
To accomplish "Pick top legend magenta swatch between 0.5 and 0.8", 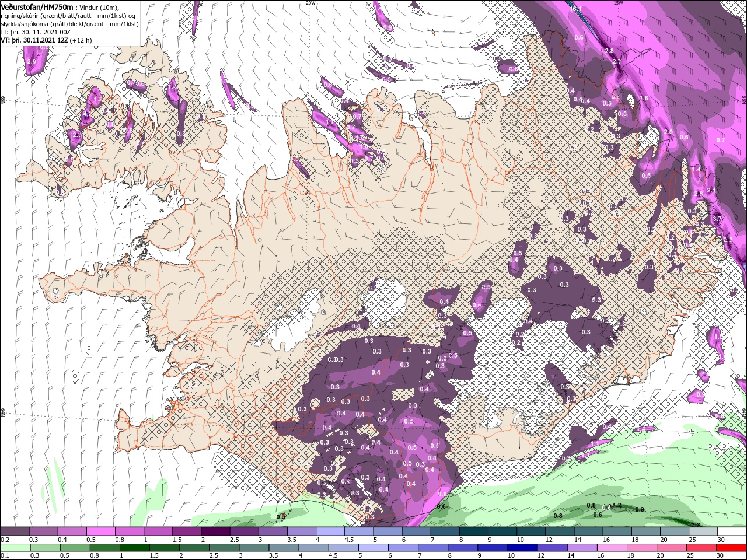I will click(100, 531).
